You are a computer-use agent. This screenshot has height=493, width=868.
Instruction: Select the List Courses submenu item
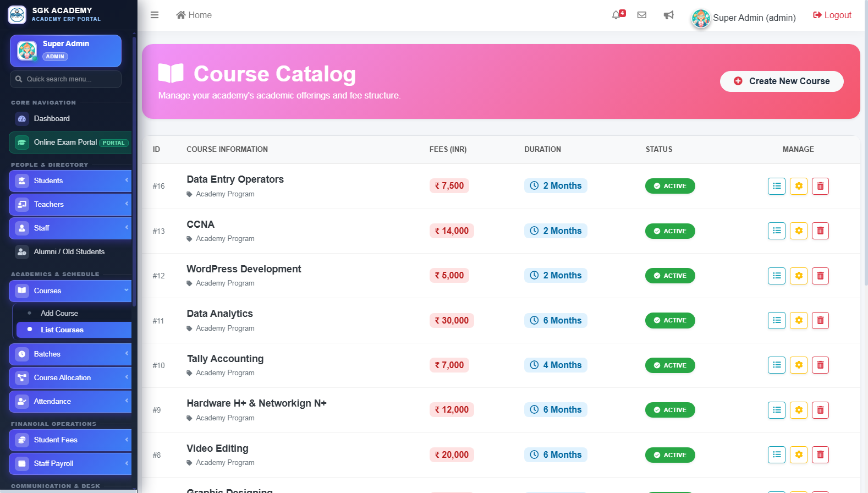(x=74, y=330)
